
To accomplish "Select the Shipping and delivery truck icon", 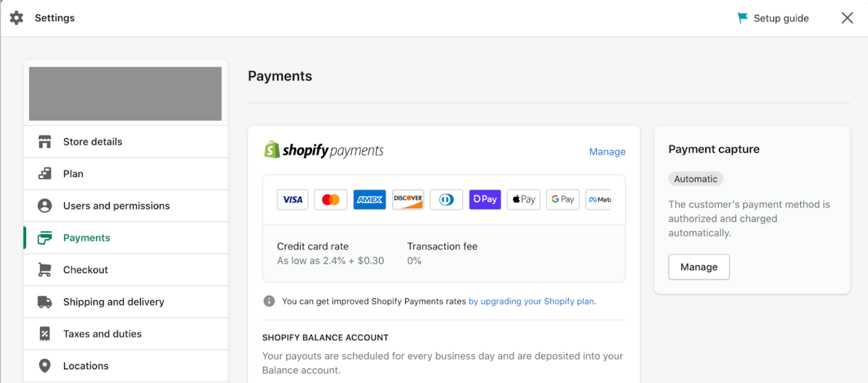I will (45, 302).
